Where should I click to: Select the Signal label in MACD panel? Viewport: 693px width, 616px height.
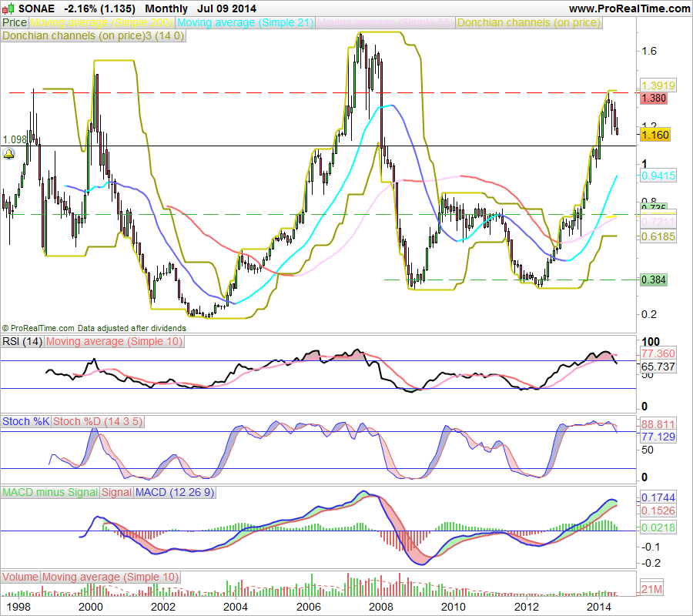[x=117, y=492]
